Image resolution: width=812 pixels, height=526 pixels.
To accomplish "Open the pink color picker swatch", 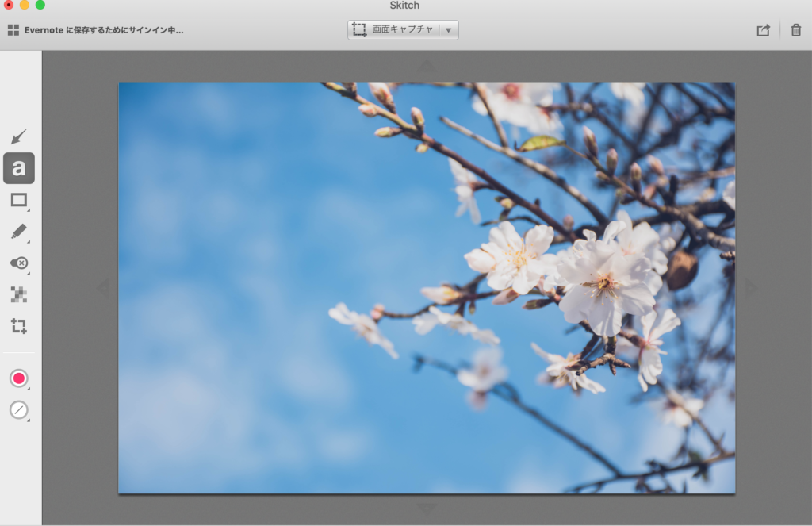I will coord(19,378).
